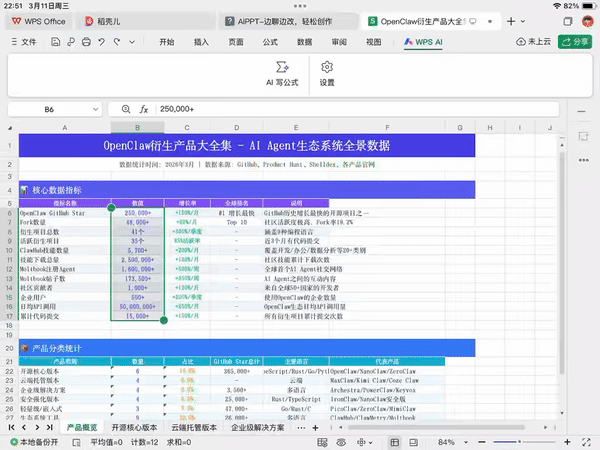Undo the last action

101,42
